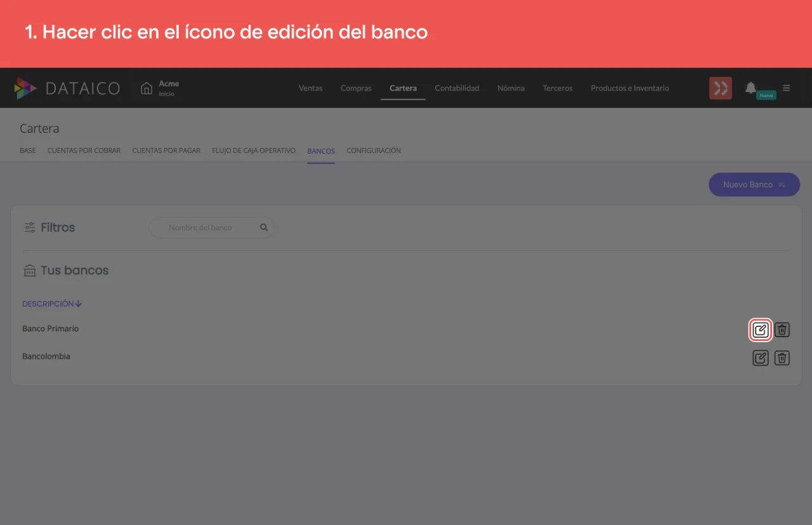Click the red double-arrow icon
The width and height of the screenshot is (812, 525).
point(721,88)
